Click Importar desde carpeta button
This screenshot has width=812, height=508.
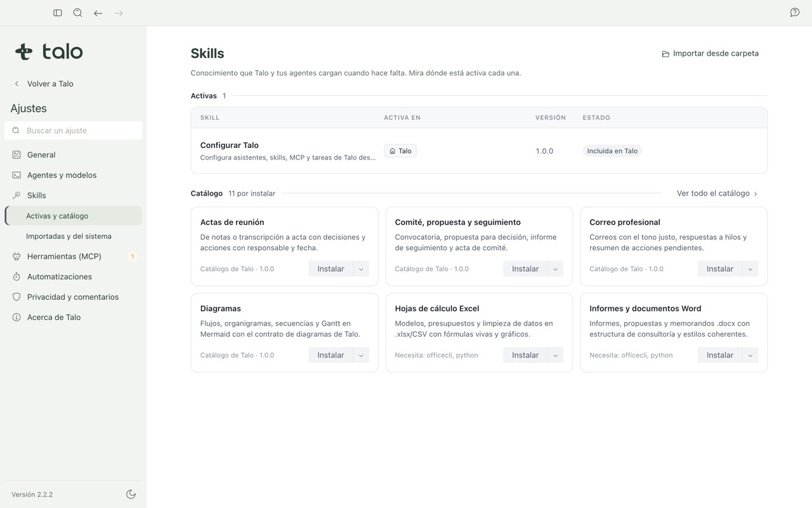[710, 53]
